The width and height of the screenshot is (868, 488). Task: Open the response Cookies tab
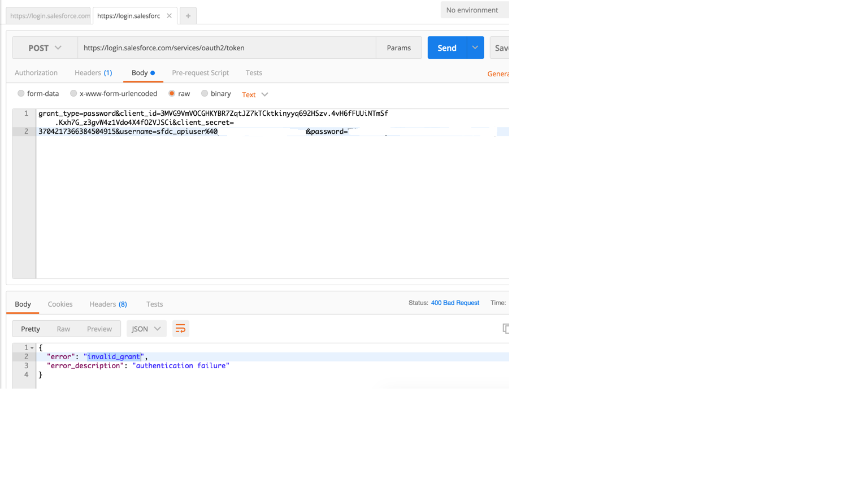60,304
